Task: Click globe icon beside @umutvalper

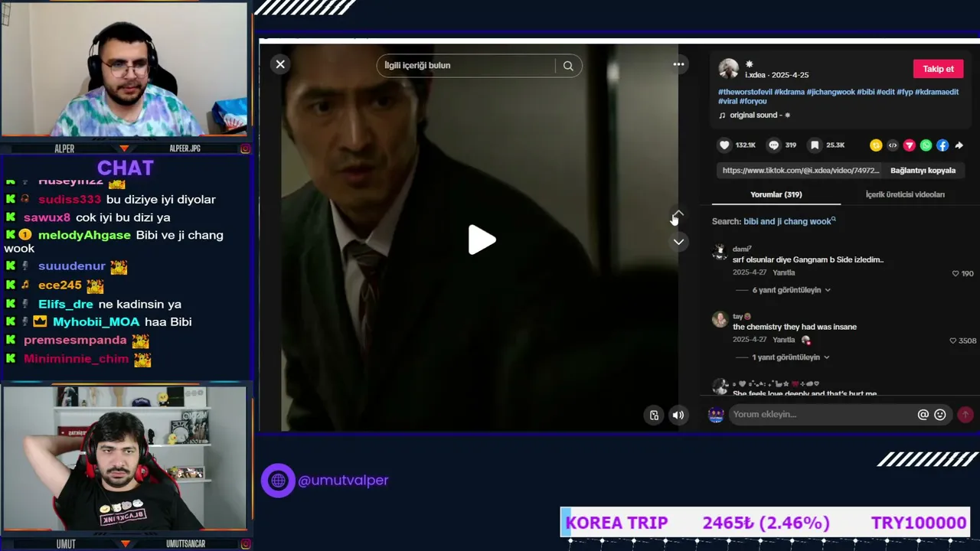Action: click(278, 481)
